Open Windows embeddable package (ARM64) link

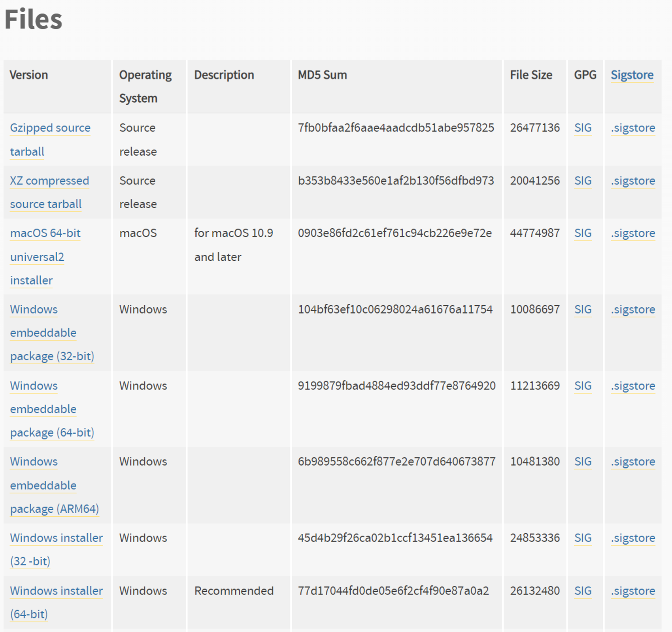[54, 485]
